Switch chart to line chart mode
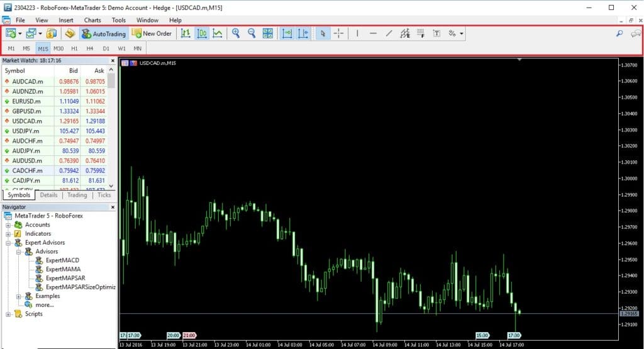 [x=218, y=34]
